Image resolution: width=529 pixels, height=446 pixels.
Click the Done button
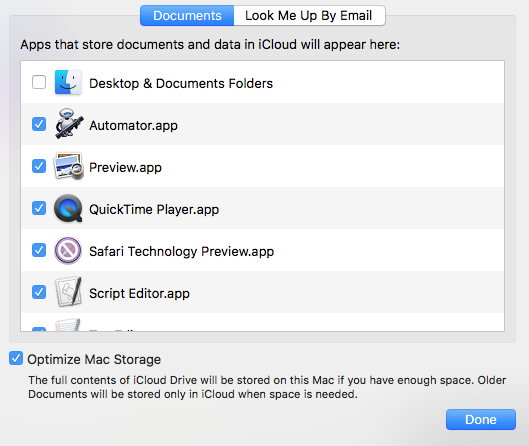pos(481,419)
